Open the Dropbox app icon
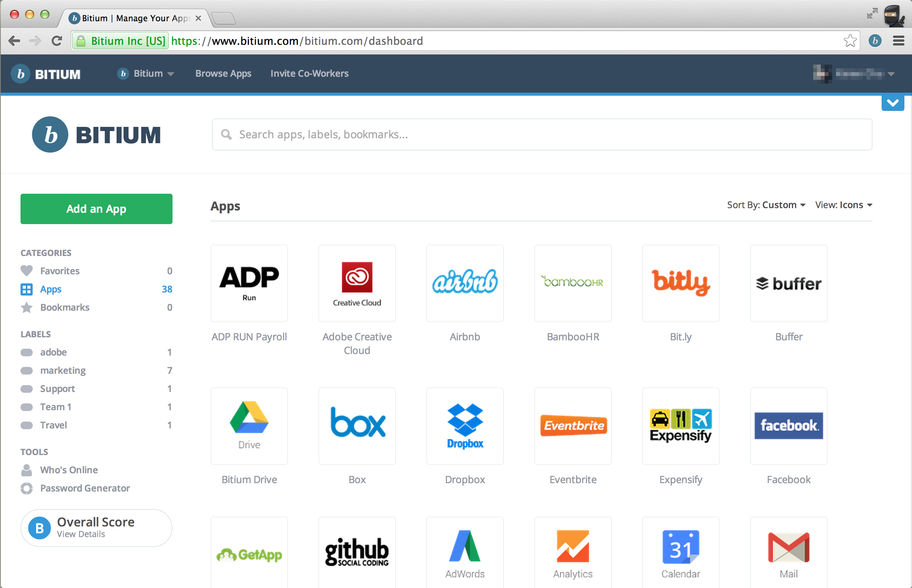The width and height of the screenshot is (912, 588). tap(465, 426)
